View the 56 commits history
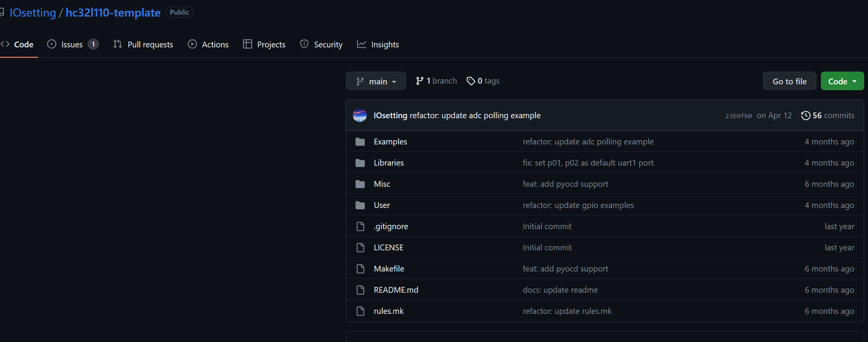 828,116
